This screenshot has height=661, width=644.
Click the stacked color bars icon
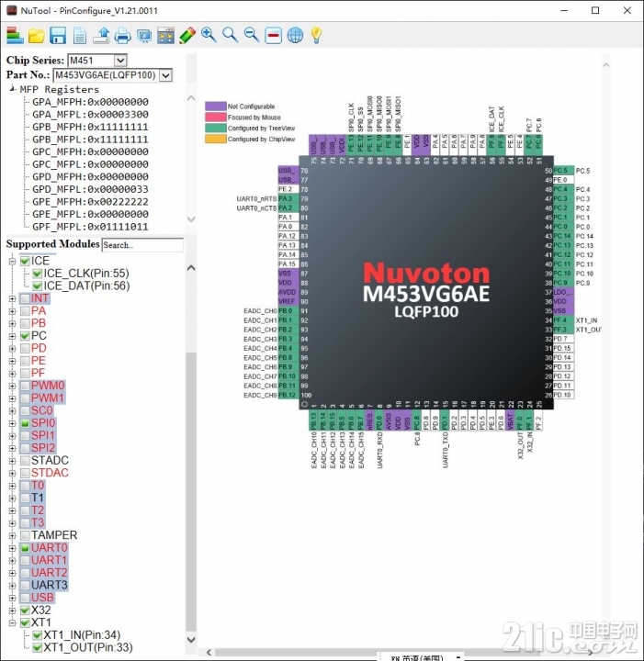pyautogui.click(x=16, y=36)
